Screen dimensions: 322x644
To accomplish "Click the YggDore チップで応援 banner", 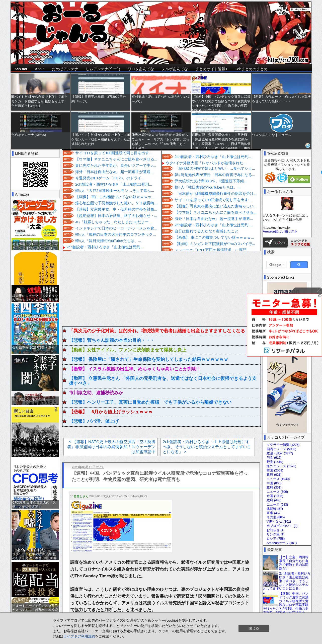I will (x=287, y=243).
